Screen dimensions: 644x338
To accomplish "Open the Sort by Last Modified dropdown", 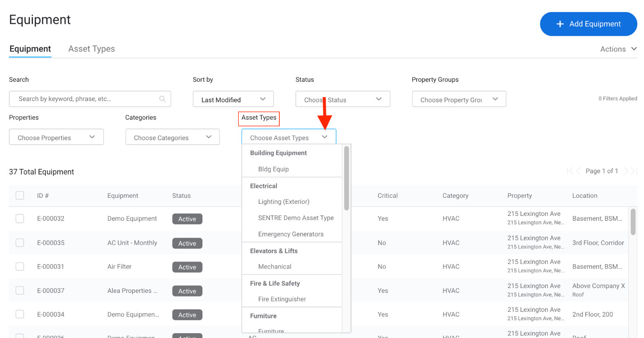I will (233, 99).
